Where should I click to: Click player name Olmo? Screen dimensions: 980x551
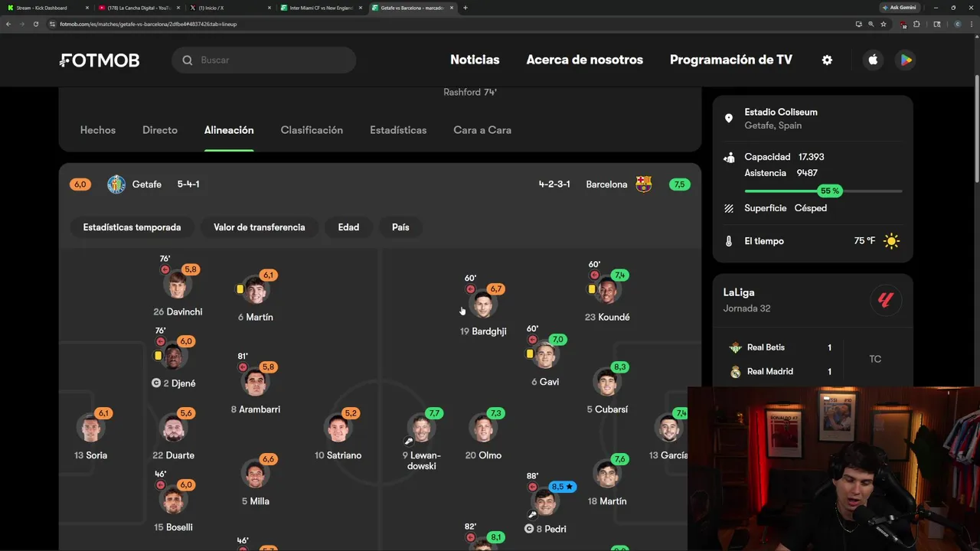click(490, 455)
